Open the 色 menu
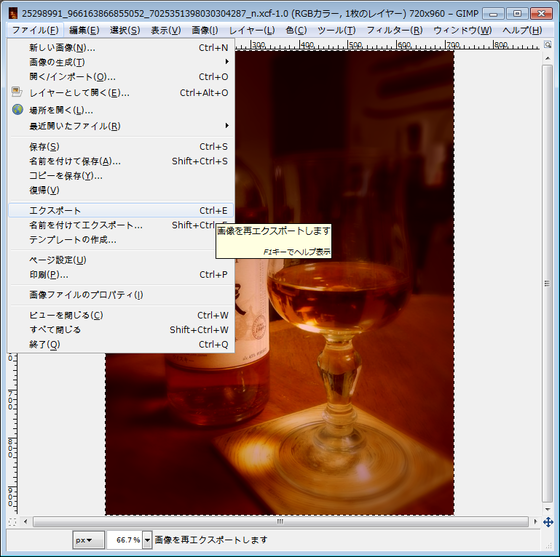 coord(296,30)
